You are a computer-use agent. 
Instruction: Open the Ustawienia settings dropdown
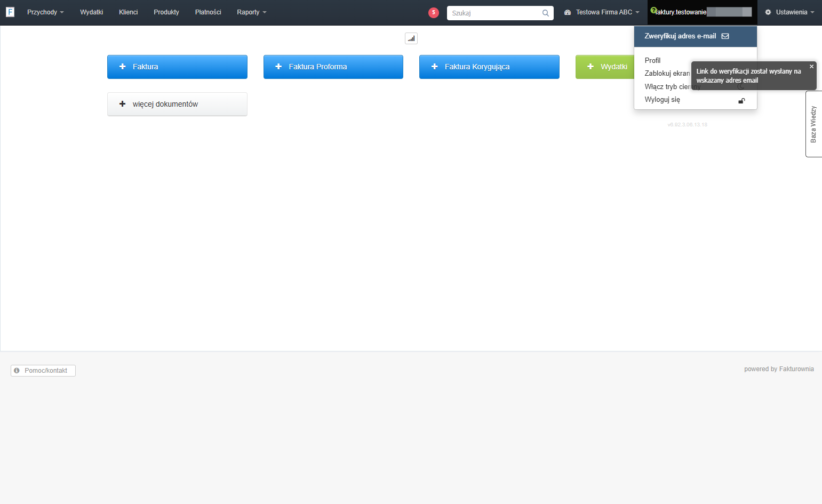pos(790,12)
